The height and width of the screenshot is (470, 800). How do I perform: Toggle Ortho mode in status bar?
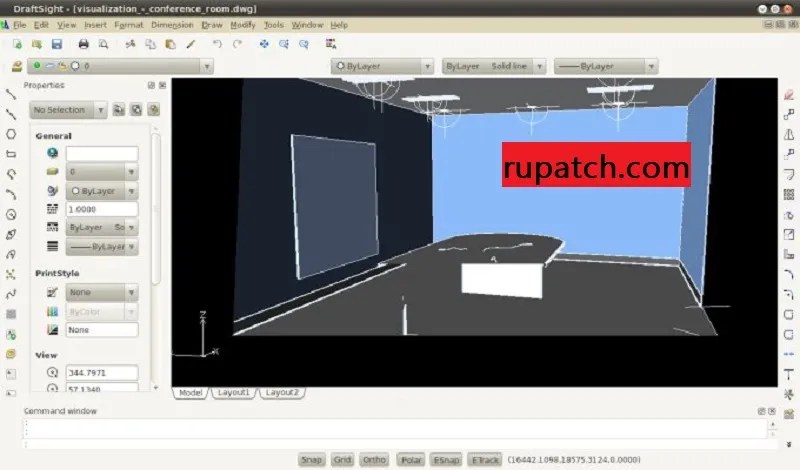[374, 460]
